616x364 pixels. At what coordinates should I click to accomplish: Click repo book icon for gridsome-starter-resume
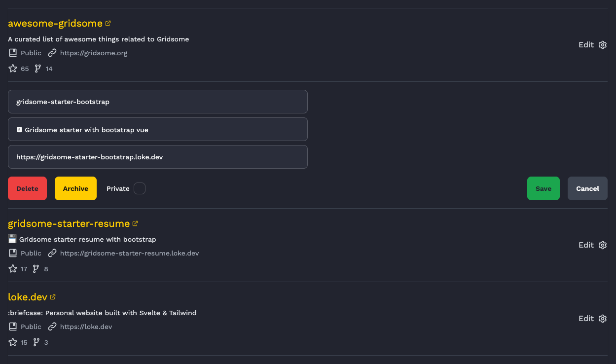pos(13,253)
